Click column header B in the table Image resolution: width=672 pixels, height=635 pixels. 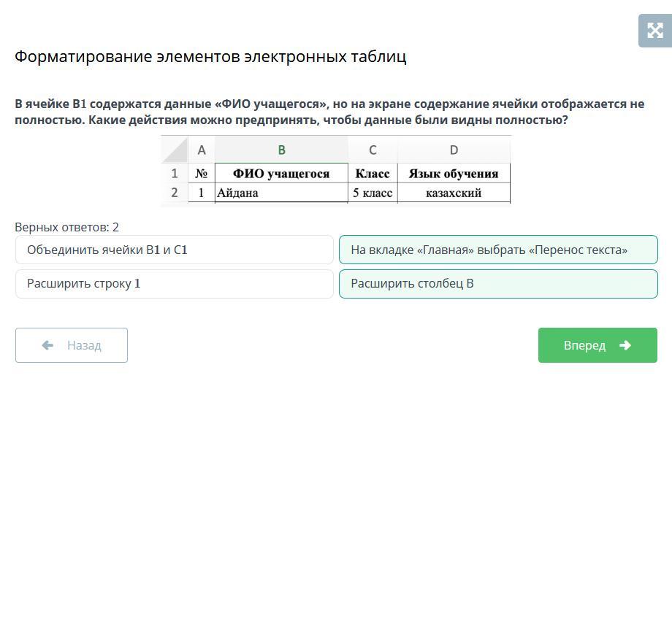[x=281, y=150]
